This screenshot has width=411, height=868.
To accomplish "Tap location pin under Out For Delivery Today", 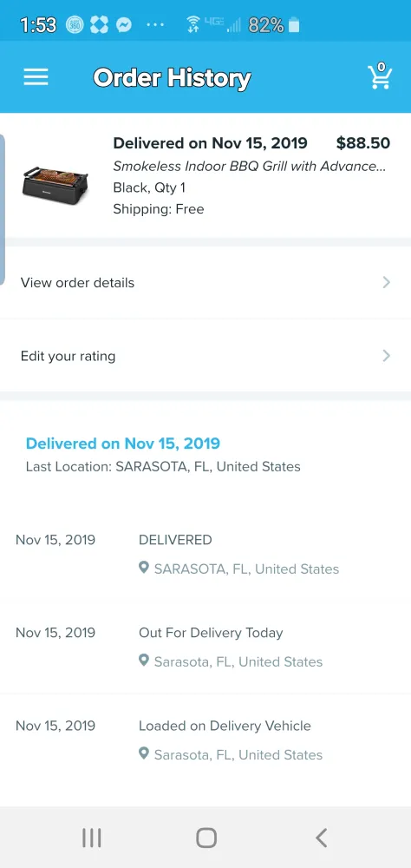I will 144,661.
